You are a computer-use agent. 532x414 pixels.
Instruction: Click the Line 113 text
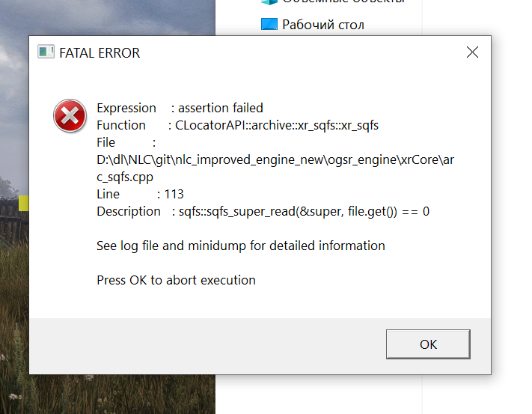pos(140,194)
